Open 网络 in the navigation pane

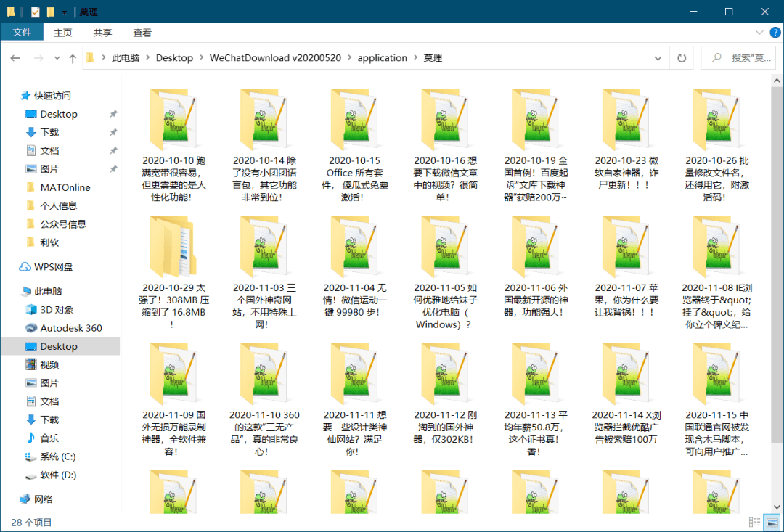point(44,499)
